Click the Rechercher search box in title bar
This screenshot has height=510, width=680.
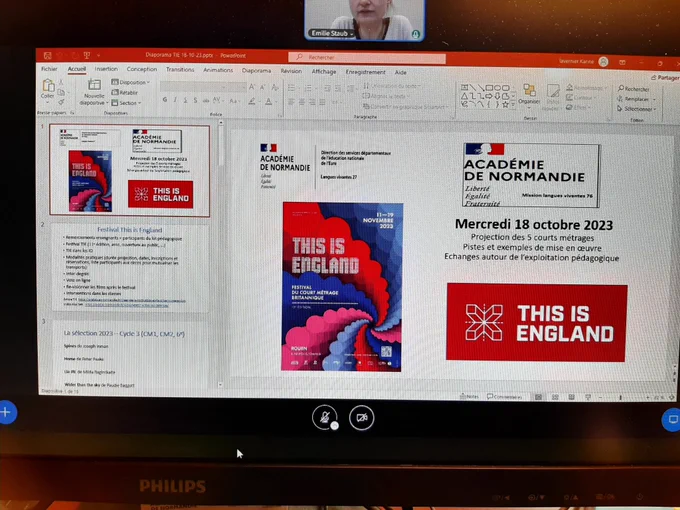pyautogui.click(x=367, y=57)
